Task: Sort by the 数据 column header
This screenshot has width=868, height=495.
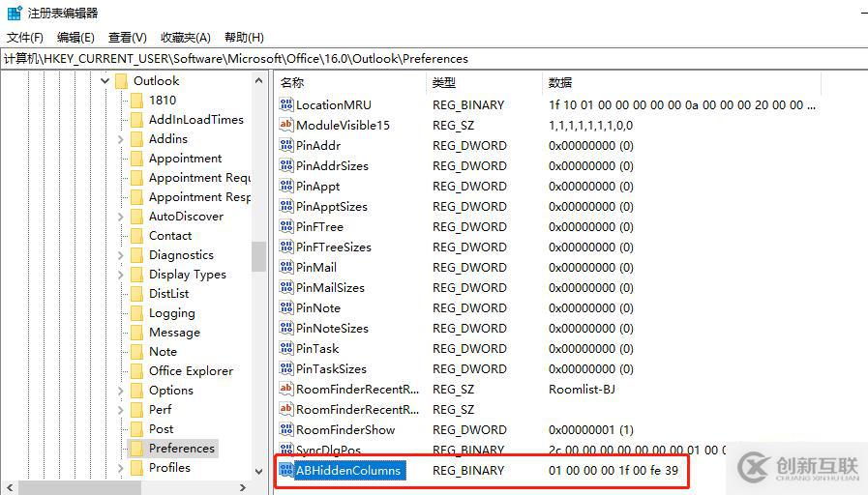Action: click(682, 83)
